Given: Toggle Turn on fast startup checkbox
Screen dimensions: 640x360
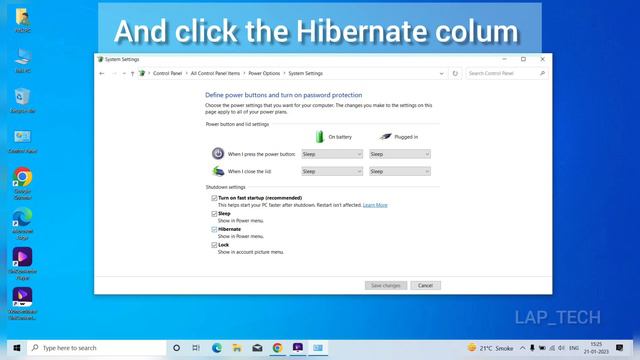Looking at the screenshot, I should (214, 198).
